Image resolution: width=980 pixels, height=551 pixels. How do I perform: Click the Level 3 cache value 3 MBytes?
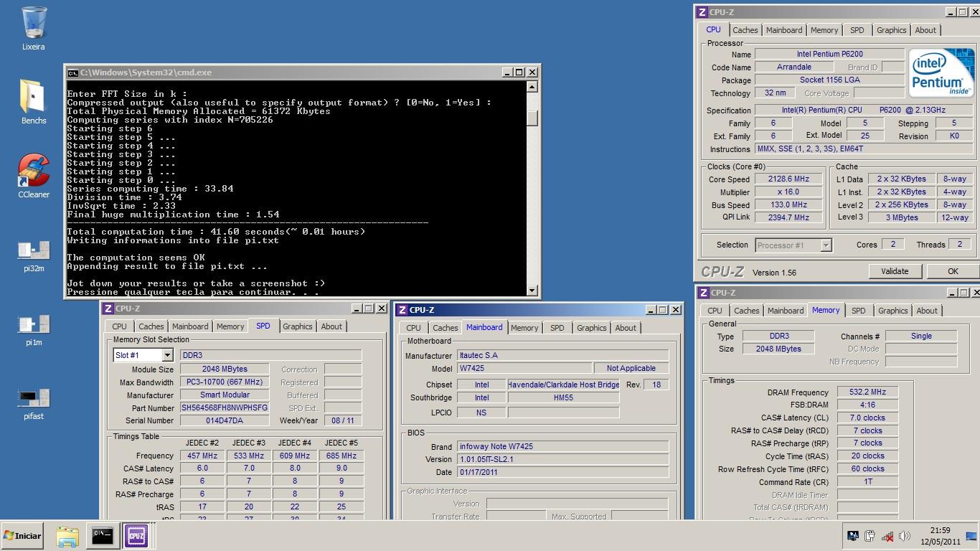tap(901, 217)
